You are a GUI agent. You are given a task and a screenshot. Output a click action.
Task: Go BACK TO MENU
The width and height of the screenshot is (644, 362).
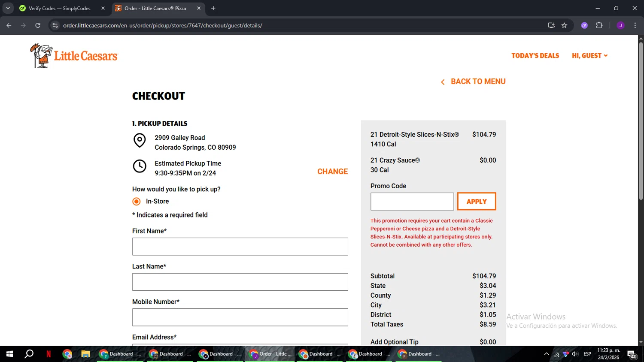473,81
